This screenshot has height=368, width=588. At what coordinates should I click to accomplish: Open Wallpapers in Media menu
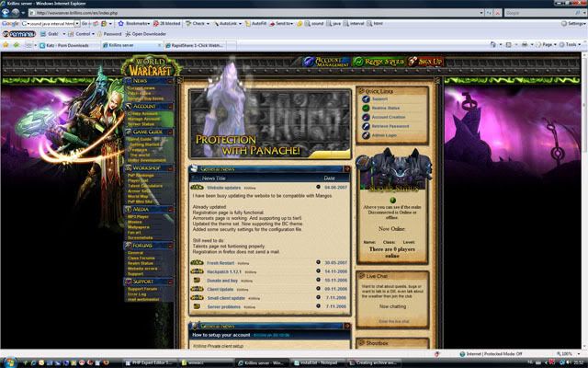point(139,227)
